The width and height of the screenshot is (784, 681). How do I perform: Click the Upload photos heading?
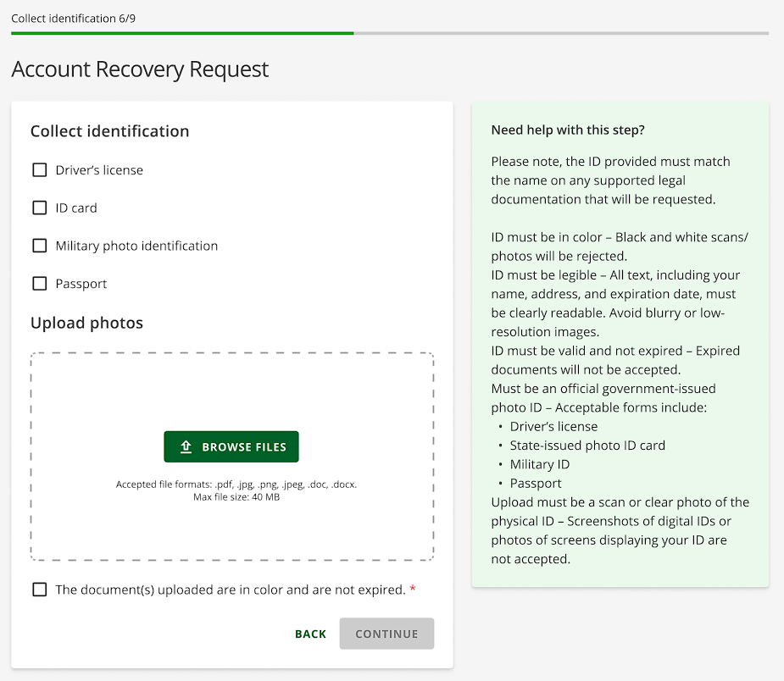[86, 323]
